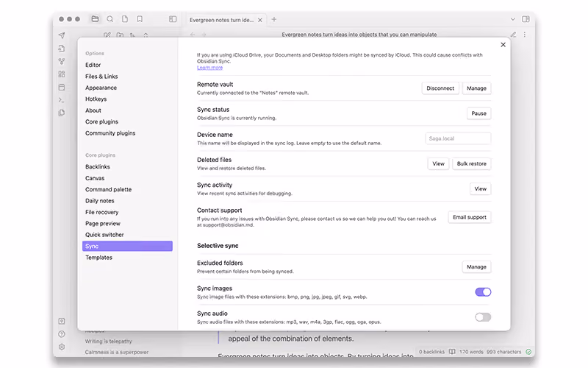Click Email support button

click(x=470, y=217)
